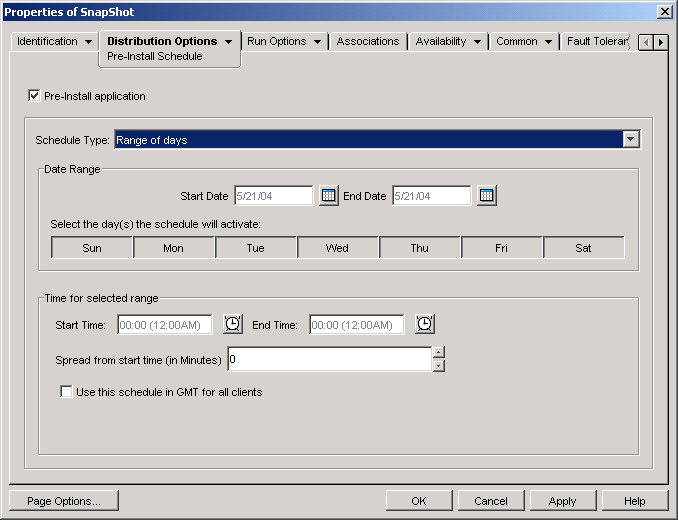The height and width of the screenshot is (520, 678).
Task: Toggle the Fri day button
Action: (501, 248)
